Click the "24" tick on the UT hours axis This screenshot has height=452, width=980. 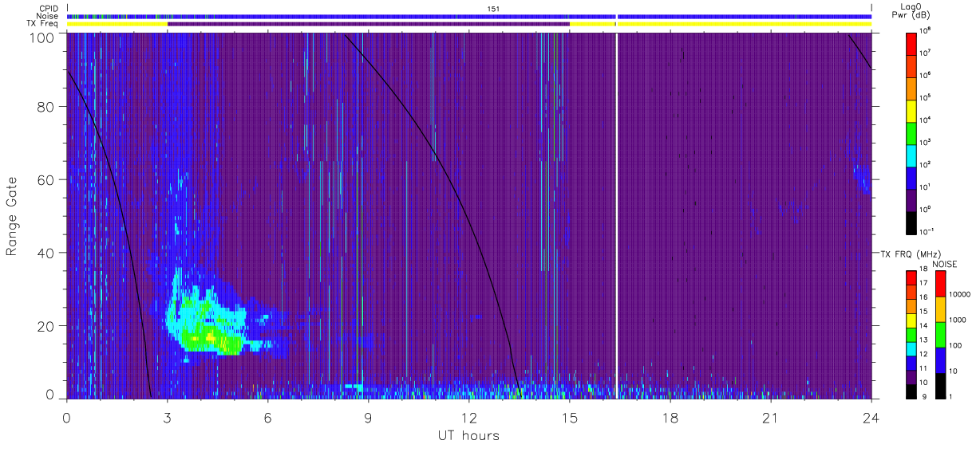871,418
